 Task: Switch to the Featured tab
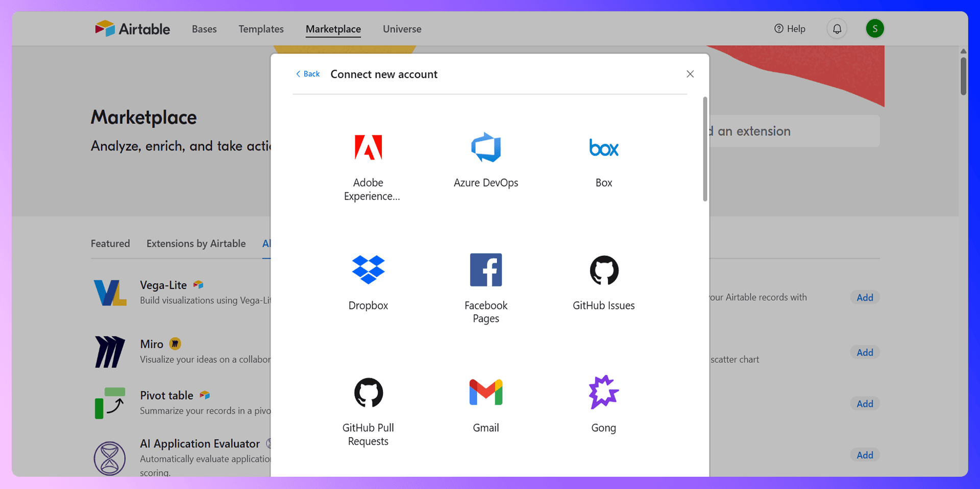coord(110,243)
